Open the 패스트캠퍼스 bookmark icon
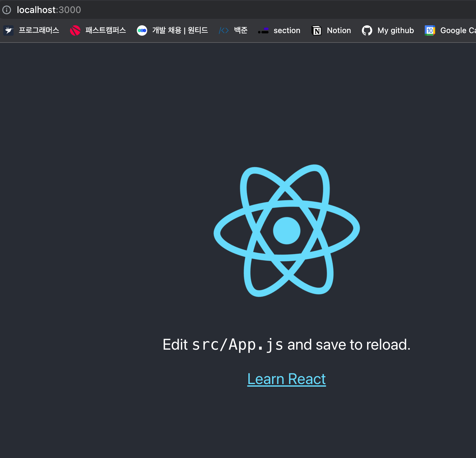This screenshot has width=476, height=458. pyautogui.click(x=75, y=30)
